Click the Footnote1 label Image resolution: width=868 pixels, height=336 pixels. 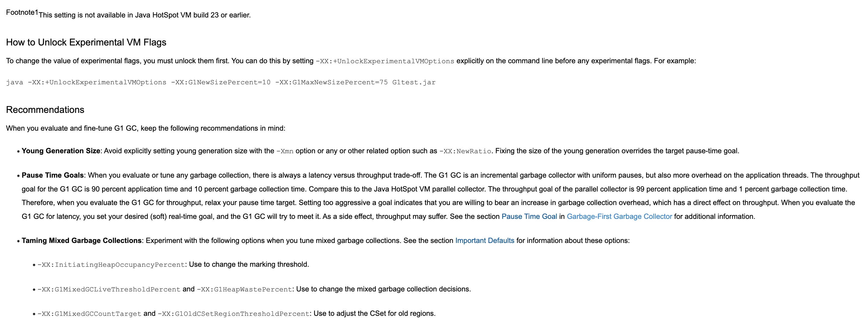pyautogui.click(x=22, y=12)
